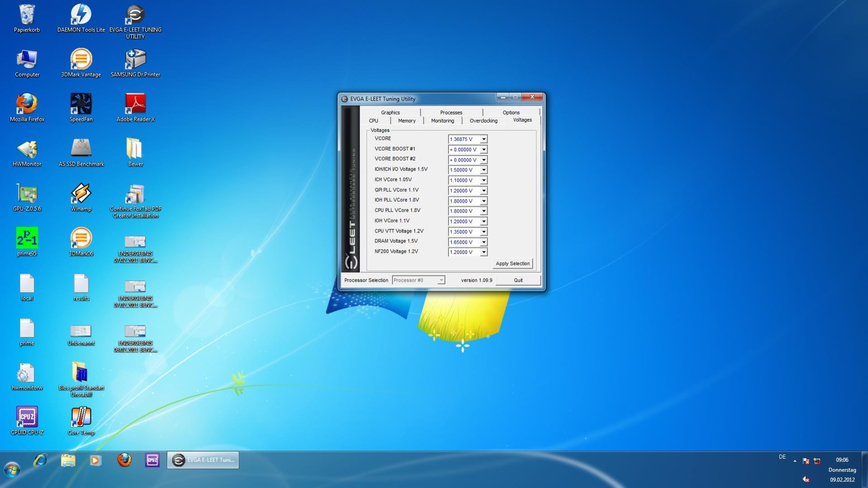Viewport: 868px width, 488px height.
Task: Launch Adobe Reader X shortcut
Action: pos(135,108)
